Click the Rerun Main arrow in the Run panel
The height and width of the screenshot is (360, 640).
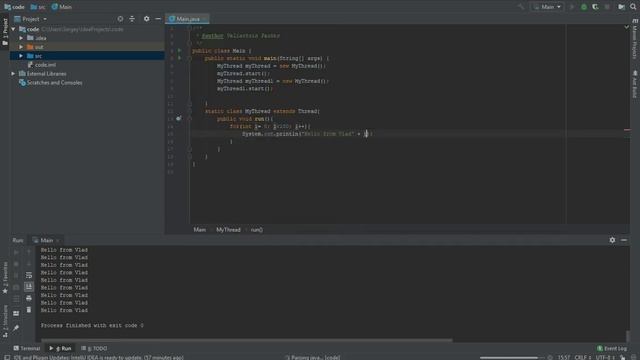pyautogui.click(x=16, y=252)
